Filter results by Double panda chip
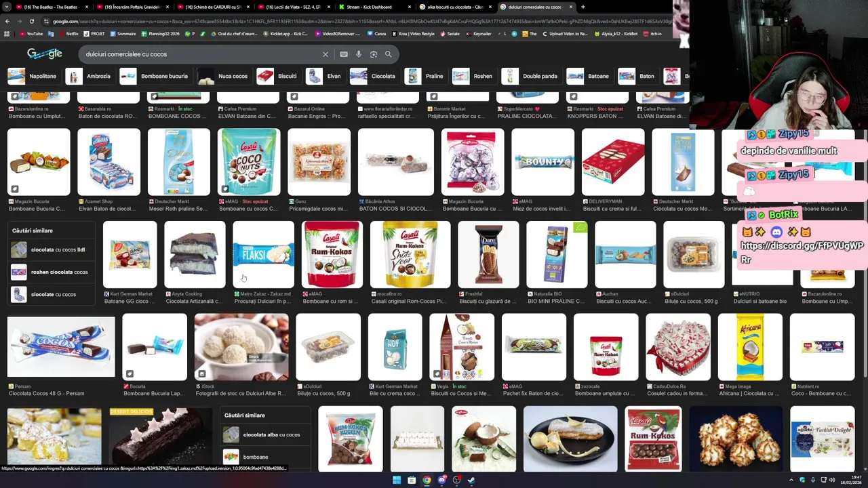 (x=530, y=76)
